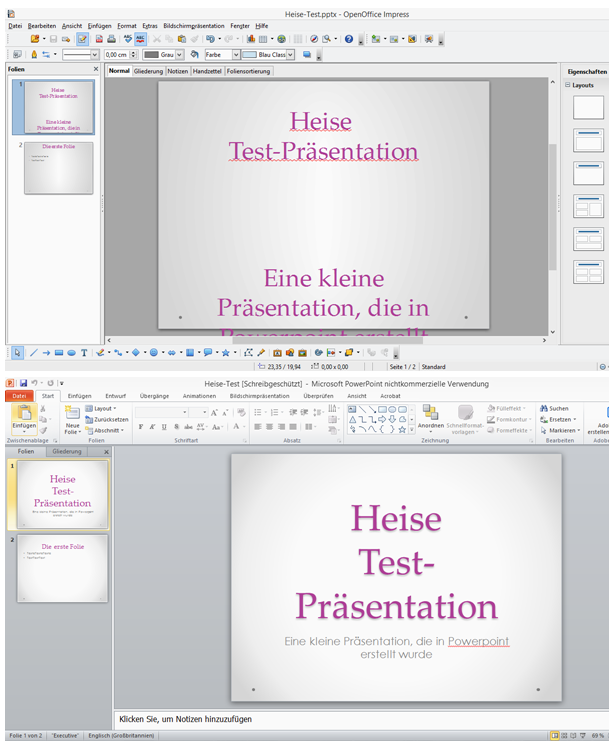The image size is (615, 747).
Task: Click Zurücksetzen in PowerPoint Folien group
Action: (107, 419)
